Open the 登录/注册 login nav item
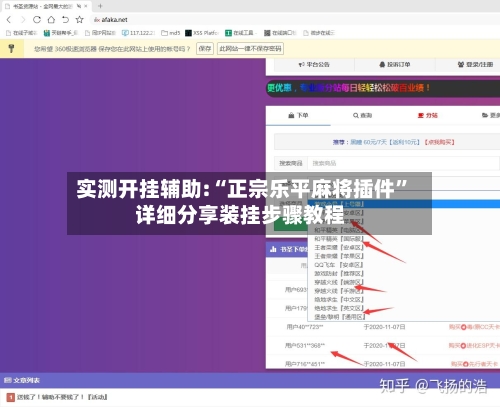Image resolution: width=500 pixels, height=407 pixels. point(475,64)
